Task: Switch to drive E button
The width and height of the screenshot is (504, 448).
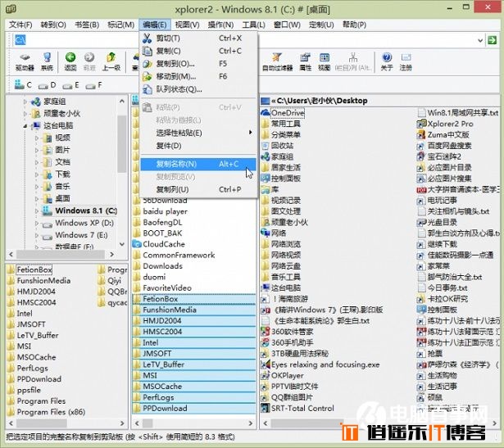Action: 70,85
